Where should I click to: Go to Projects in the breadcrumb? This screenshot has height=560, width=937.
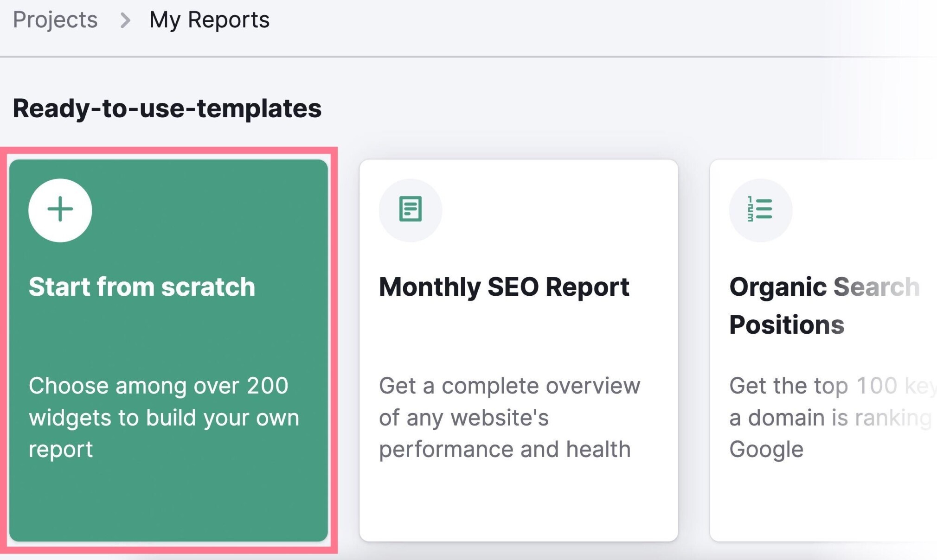pos(55,19)
